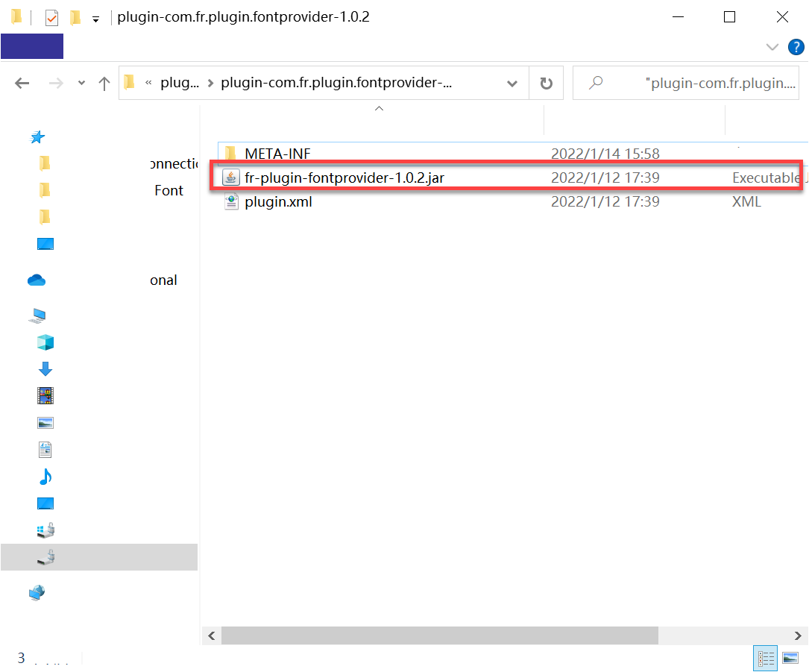The width and height of the screenshot is (809, 672).
Task: Open Customize Quick Access Toolbar dropdown
Action: [95, 19]
